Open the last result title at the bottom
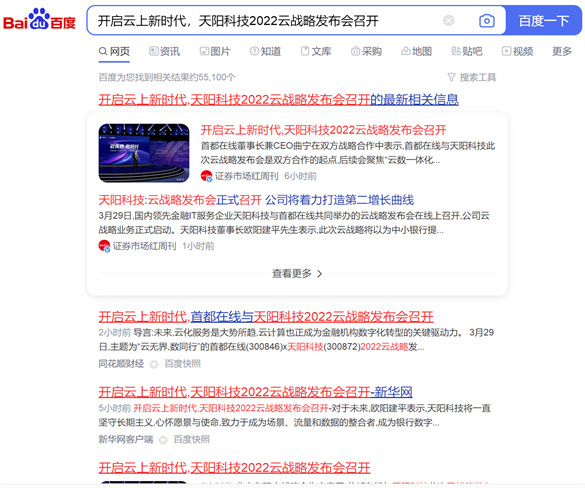The height and width of the screenshot is (488, 585). point(234,468)
